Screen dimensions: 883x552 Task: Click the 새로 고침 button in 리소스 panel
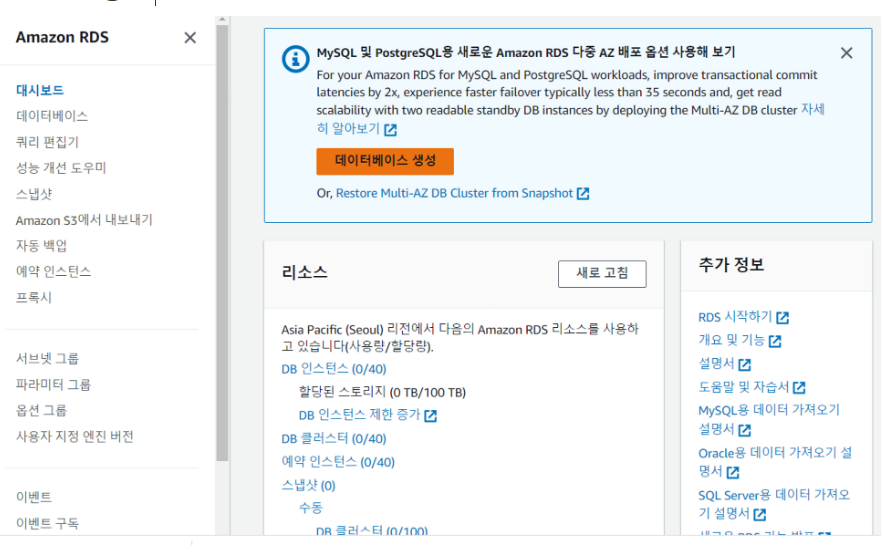click(x=602, y=274)
